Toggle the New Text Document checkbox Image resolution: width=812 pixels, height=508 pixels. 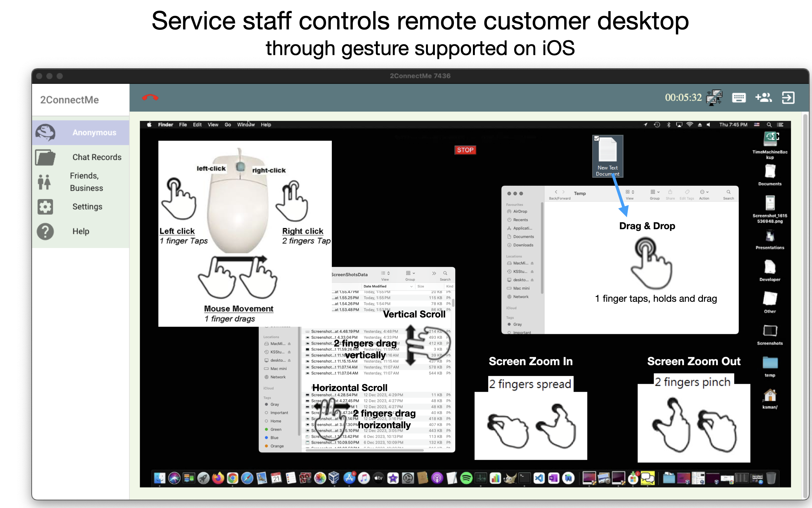[x=597, y=138]
